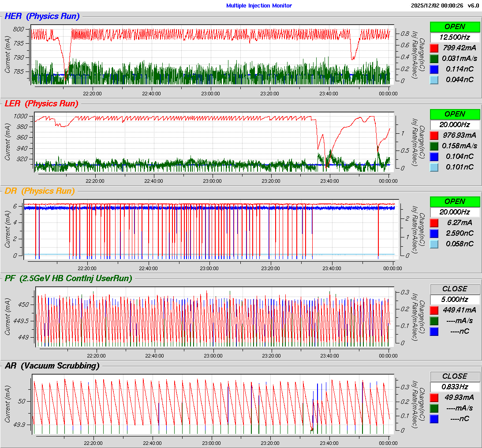Click the light blue swatch beside LER 0.101nC
This screenshot has width=482, height=448.
[x=434, y=167]
